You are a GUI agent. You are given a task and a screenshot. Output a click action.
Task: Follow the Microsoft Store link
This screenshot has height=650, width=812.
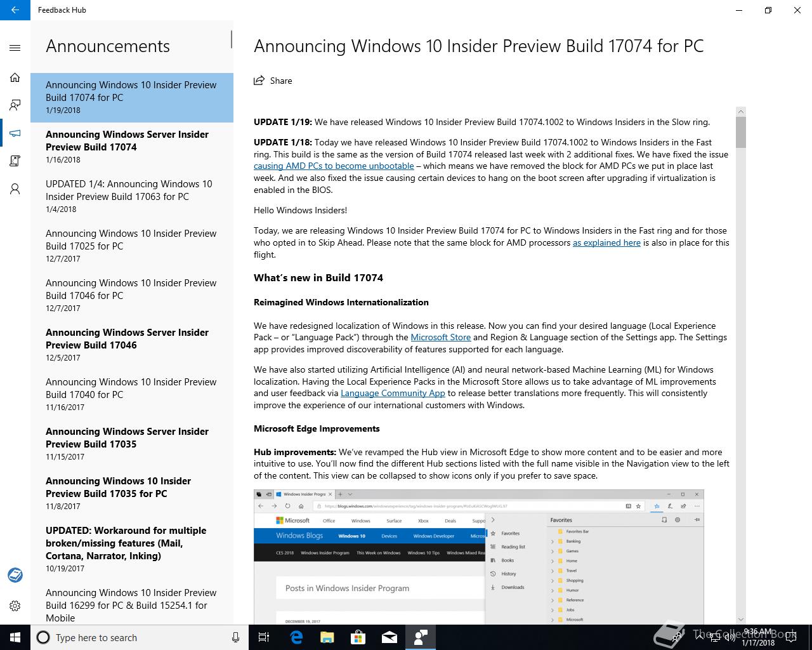coord(441,337)
